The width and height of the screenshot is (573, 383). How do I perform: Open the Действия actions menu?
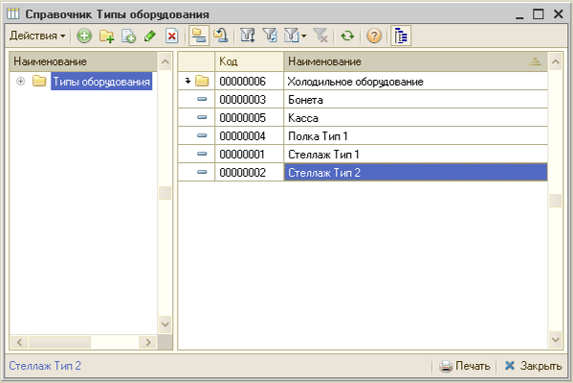(37, 36)
